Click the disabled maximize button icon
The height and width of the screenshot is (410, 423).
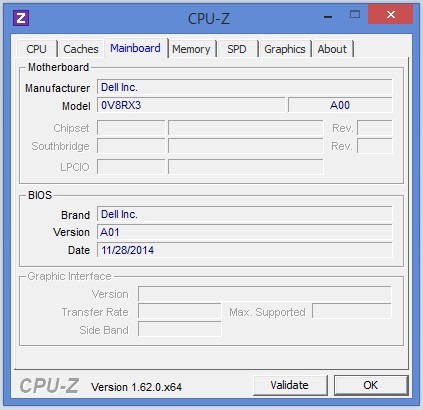(x=355, y=14)
